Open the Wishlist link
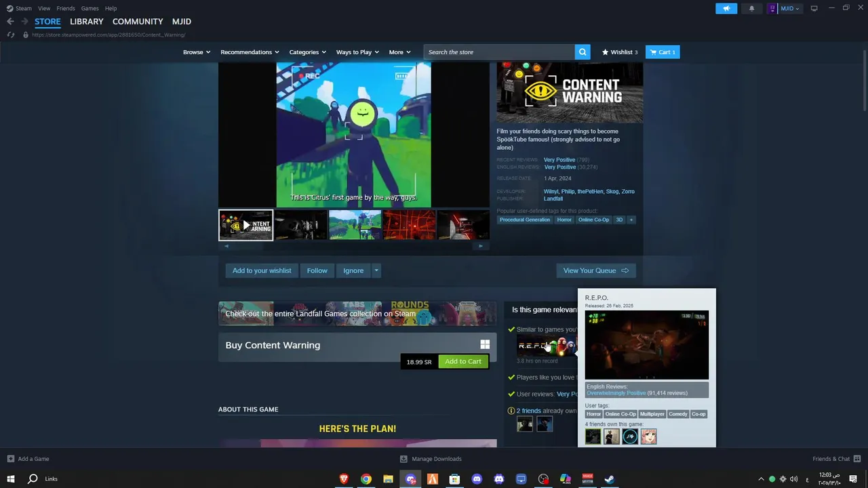The width and height of the screenshot is (868, 488). point(620,52)
